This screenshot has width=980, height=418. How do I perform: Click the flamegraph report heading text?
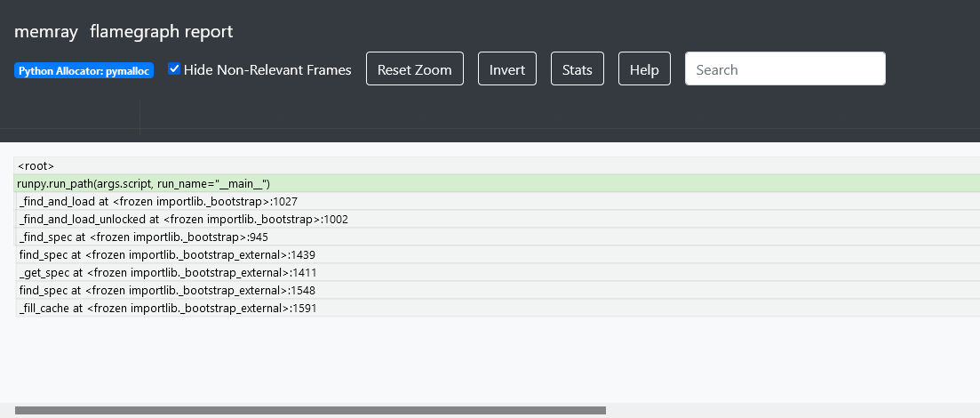pyautogui.click(x=161, y=32)
